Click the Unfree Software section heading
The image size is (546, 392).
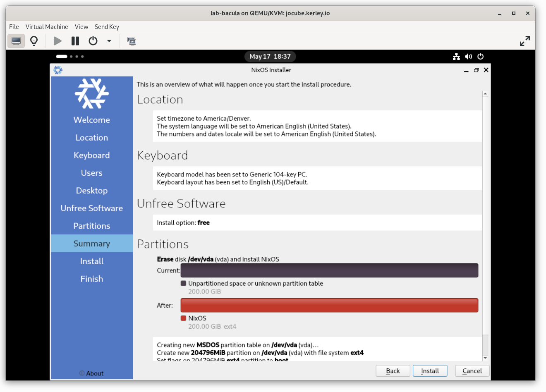point(182,204)
